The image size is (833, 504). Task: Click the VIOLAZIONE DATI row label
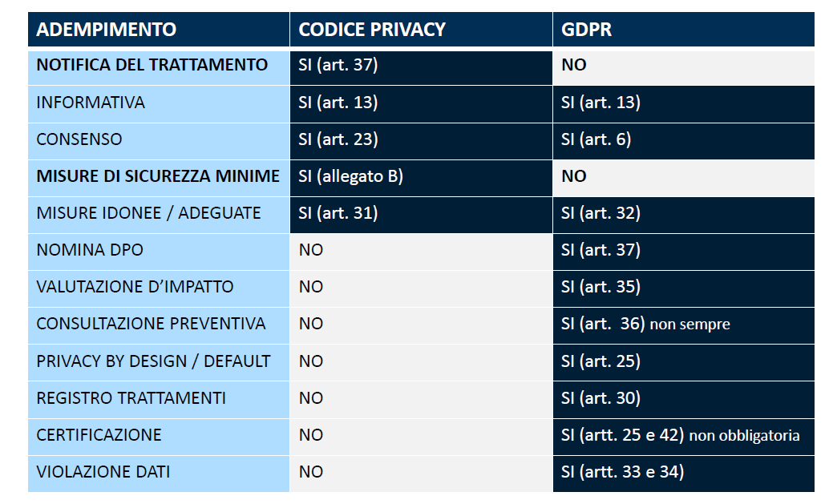[103, 472]
